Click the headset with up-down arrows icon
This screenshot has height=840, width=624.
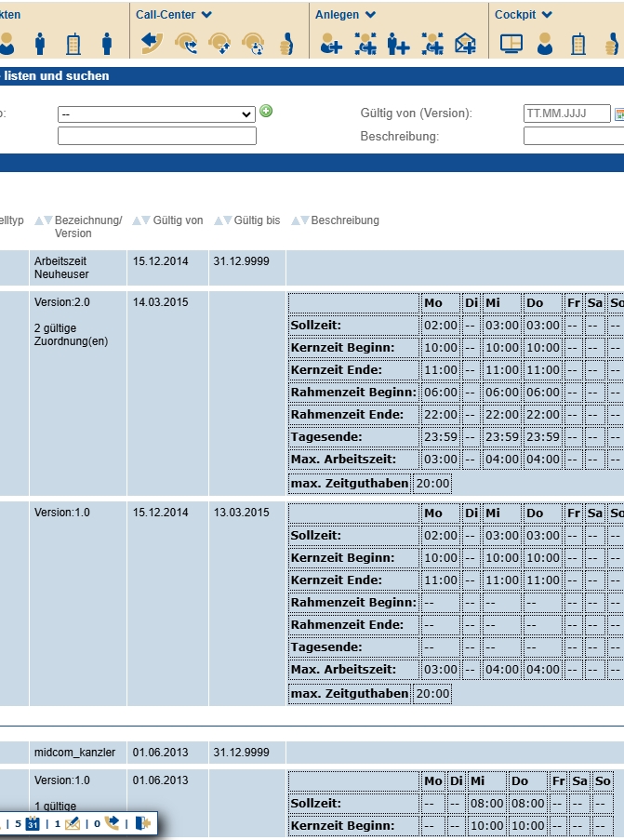(x=219, y=44)
